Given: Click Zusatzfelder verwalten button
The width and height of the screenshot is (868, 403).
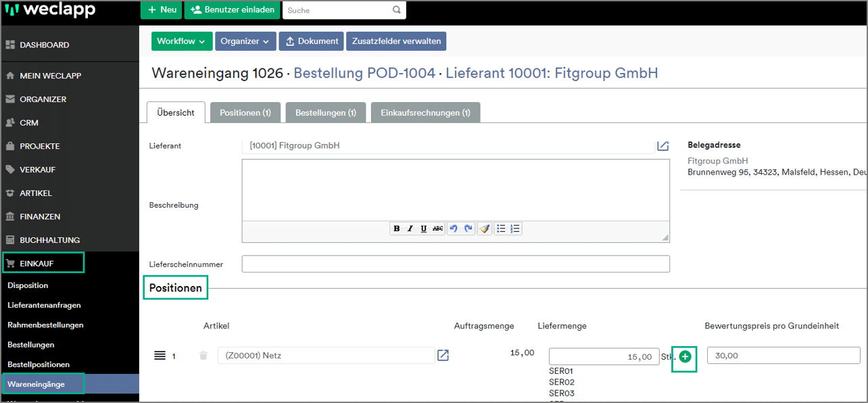Looking at the screenshot, I should [396, 41].
